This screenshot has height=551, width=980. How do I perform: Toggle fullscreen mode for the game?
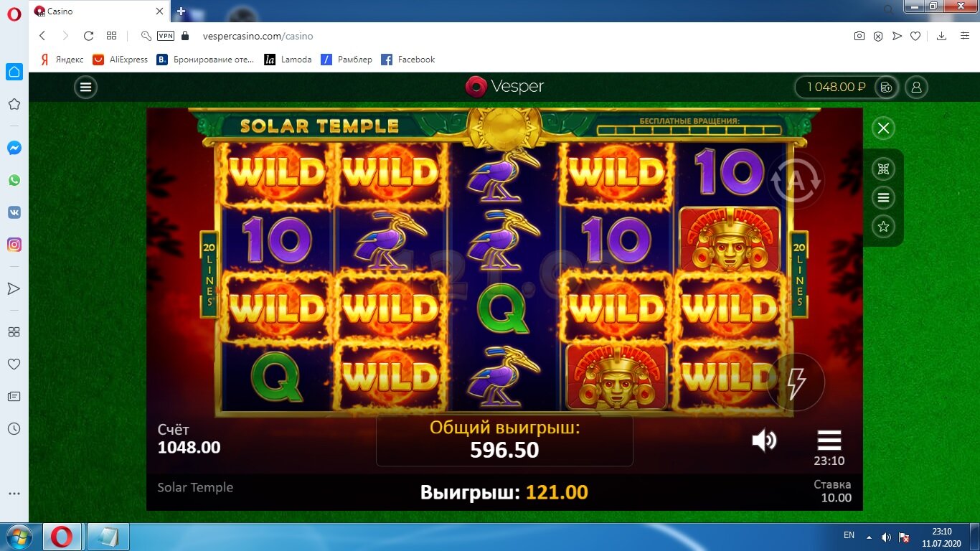click(x=883, y=169)
